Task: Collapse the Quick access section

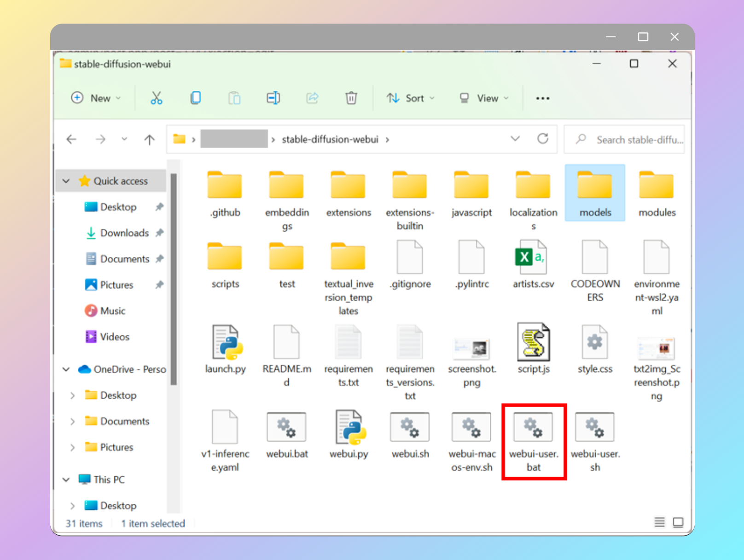Action: tap(65, 181)
